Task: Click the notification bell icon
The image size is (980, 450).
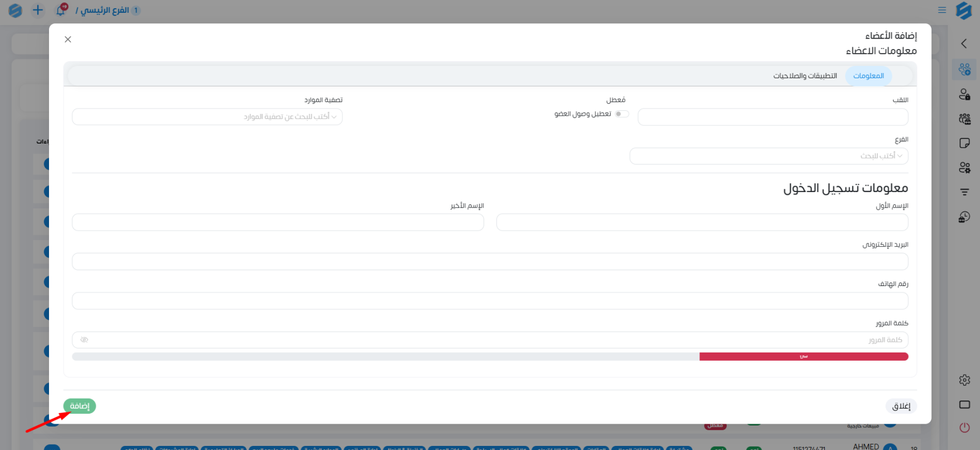Action: pos(61,10)
